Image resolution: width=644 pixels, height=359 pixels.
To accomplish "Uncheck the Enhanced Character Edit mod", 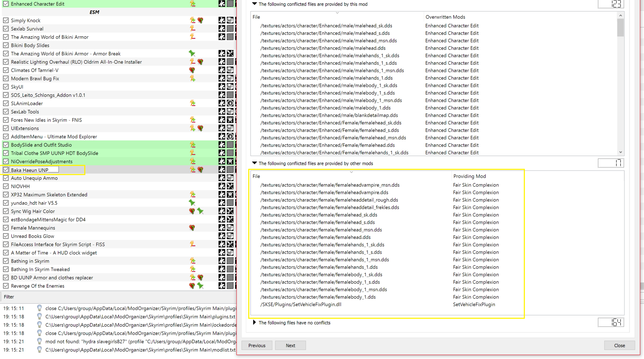I will [x=6, y=4].
